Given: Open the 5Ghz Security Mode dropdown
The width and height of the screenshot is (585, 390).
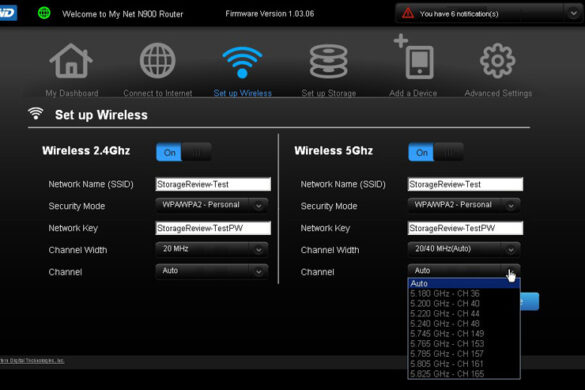Looking at the screenshot, I should 464,205.
